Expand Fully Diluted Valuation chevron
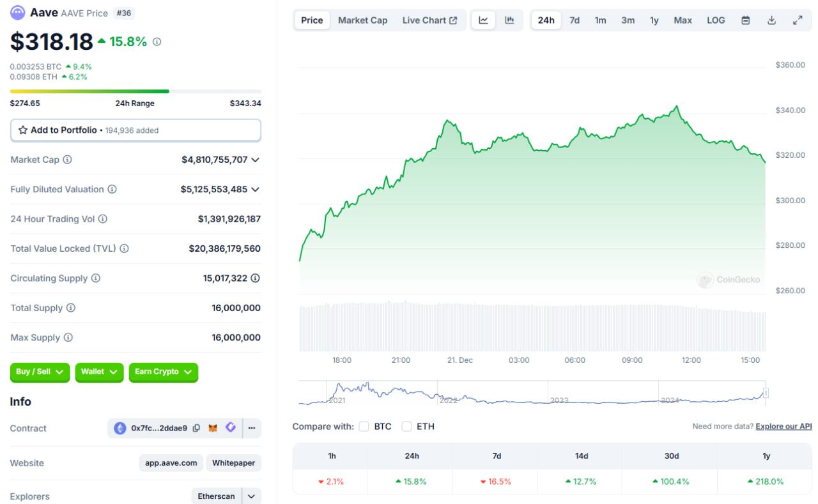This screenshot has height=504, width=818. click(256, 190)
